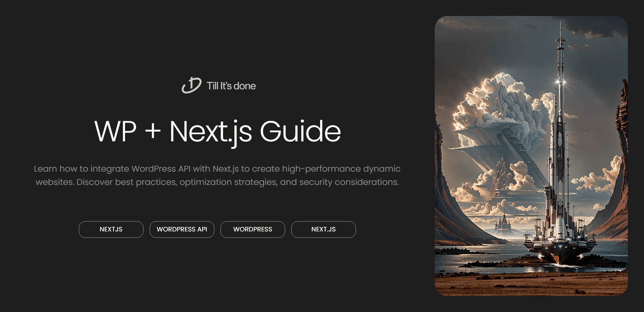This screenshot has height=312, width=644.
Task: Click the "Learn how to integrate WordPress API" description
Action: (217, 175)
